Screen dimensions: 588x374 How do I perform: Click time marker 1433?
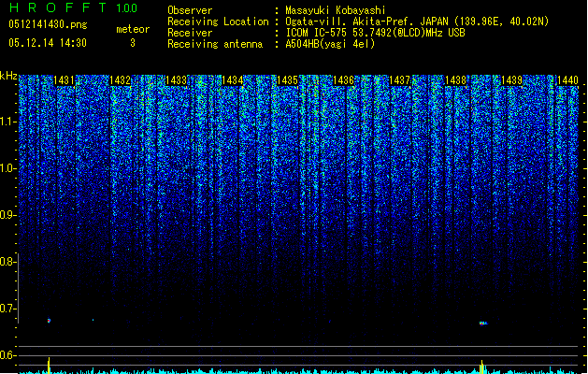177,80
